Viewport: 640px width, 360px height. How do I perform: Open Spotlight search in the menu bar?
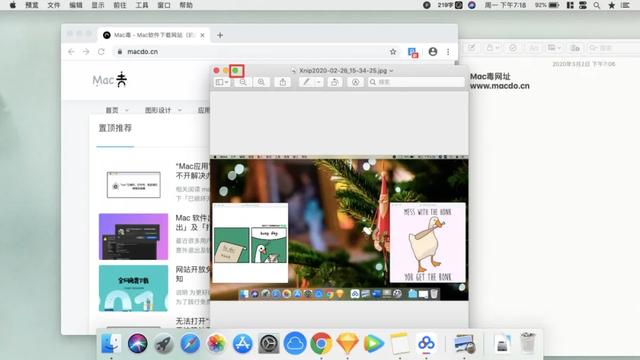point(597,5)
